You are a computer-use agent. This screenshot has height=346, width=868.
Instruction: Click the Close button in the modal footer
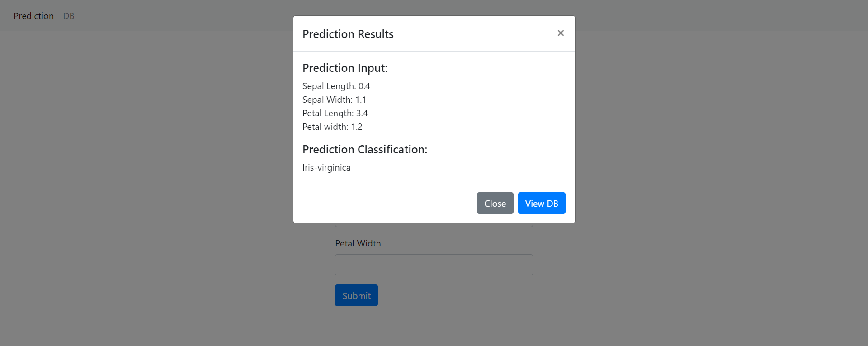495,203
